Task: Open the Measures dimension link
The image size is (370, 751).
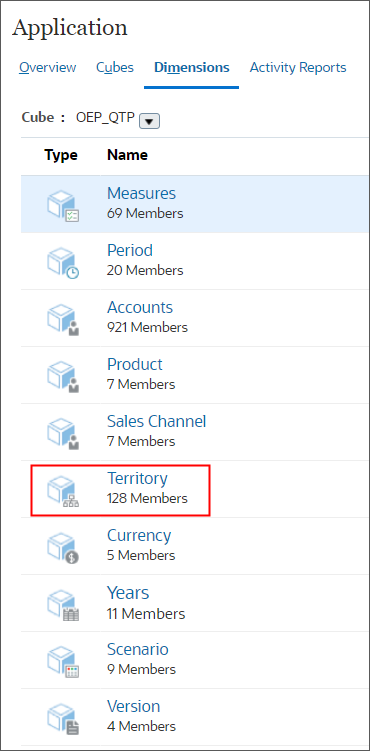Action: [141, 193]
